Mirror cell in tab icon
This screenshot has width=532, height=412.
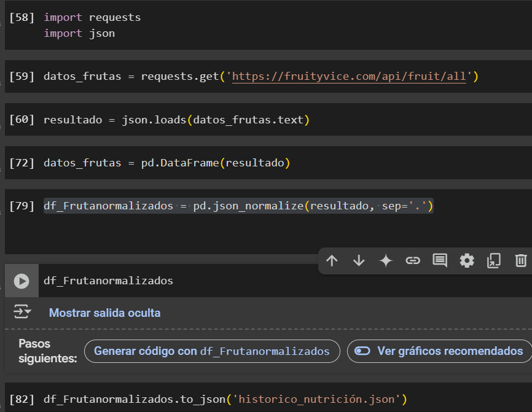[494, 261]
